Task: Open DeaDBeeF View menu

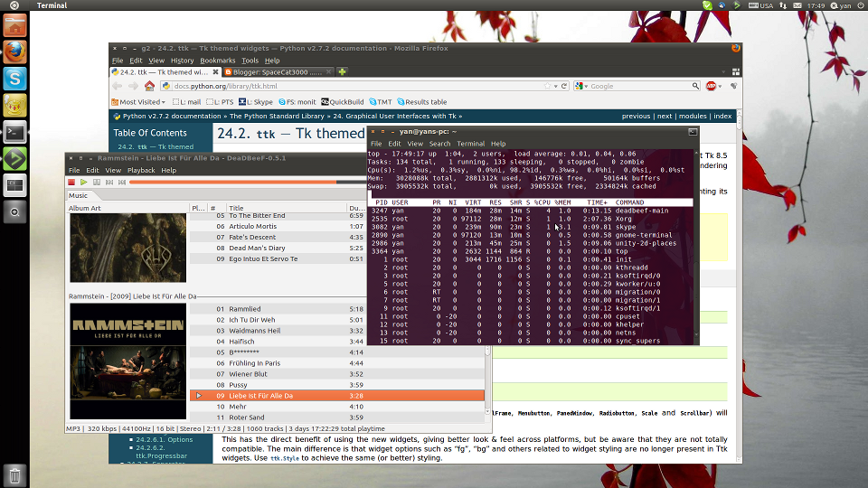Action: (x=113, y=171)
